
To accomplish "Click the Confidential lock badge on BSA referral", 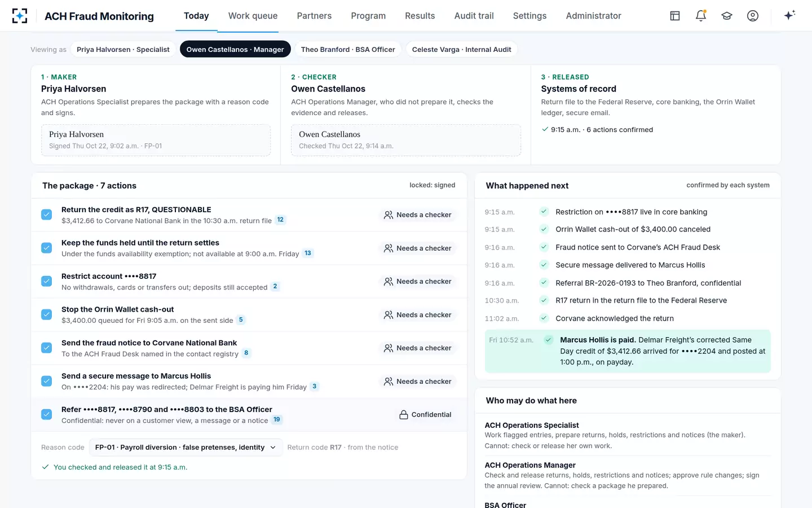I will click(x=425, y=415).
